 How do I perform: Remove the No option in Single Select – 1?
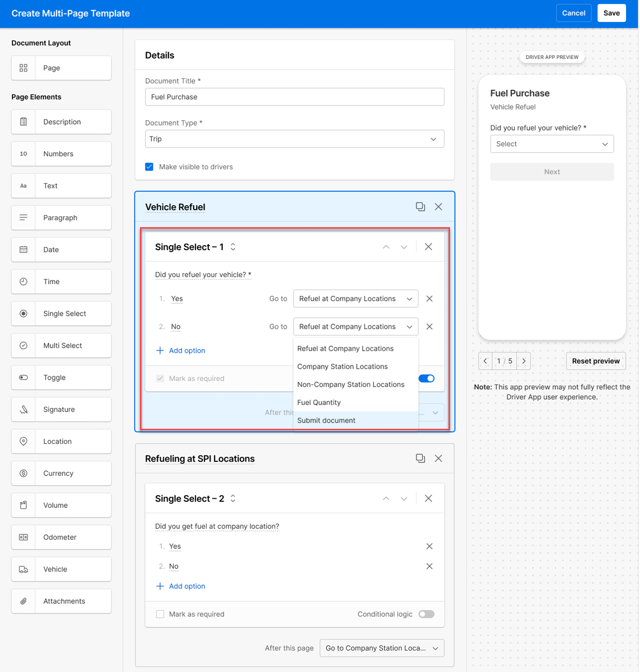[x=429, y=327]
